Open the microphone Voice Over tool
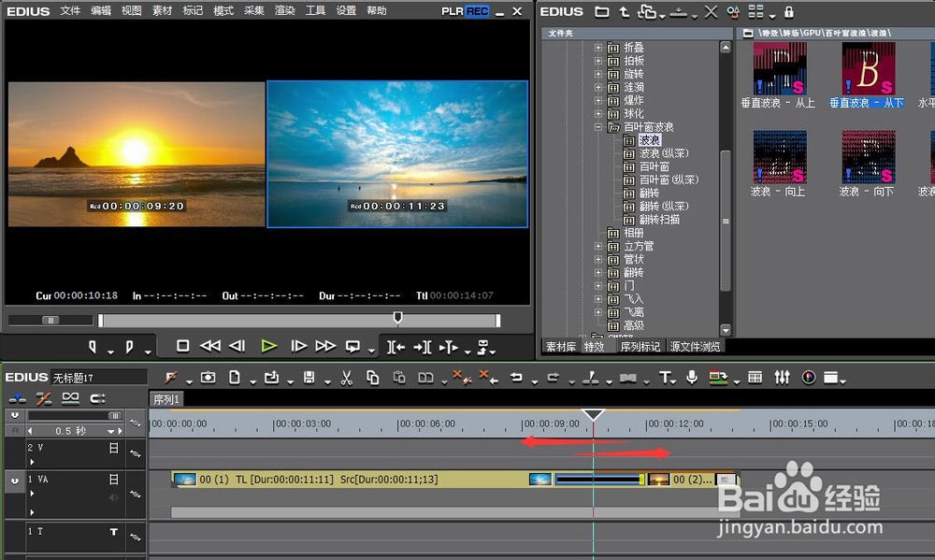The width and height of the screenshot is (935, 560). click(692, 378)
